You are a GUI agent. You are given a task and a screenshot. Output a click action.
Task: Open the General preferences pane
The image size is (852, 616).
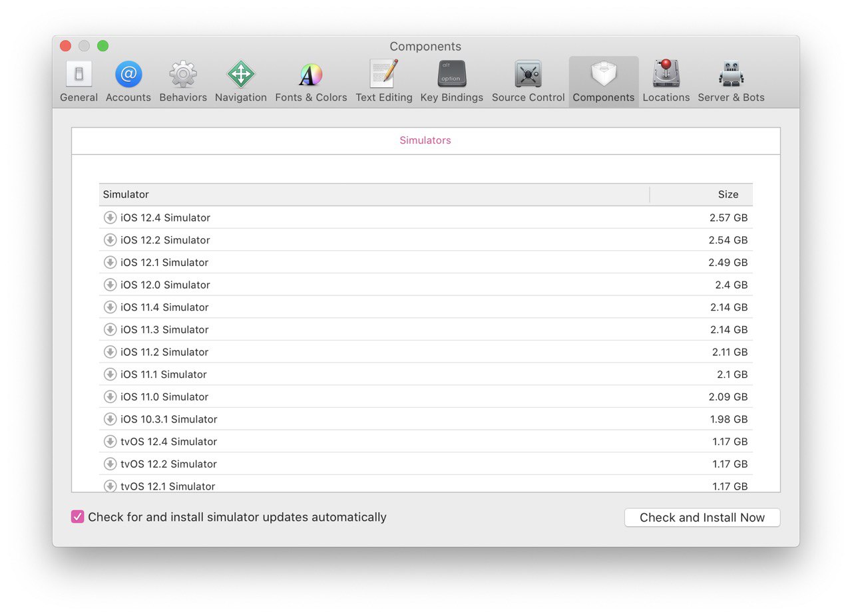[x=79, y=82]
